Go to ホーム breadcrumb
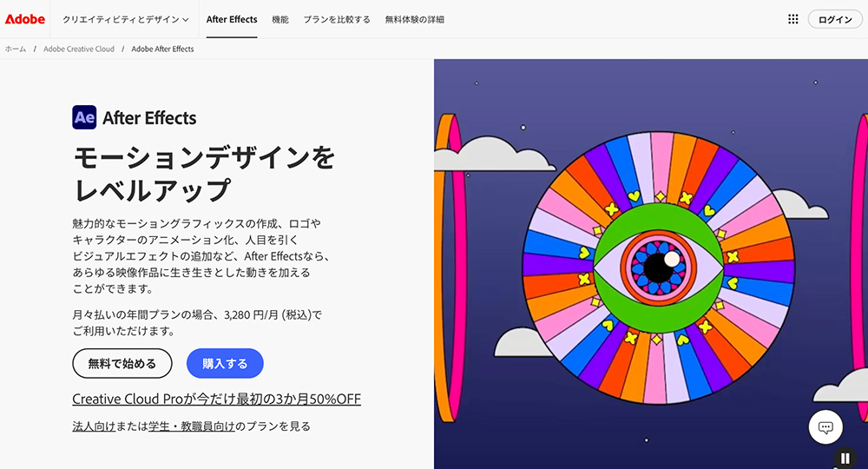 pyautogui.click(x=16, y=49)
